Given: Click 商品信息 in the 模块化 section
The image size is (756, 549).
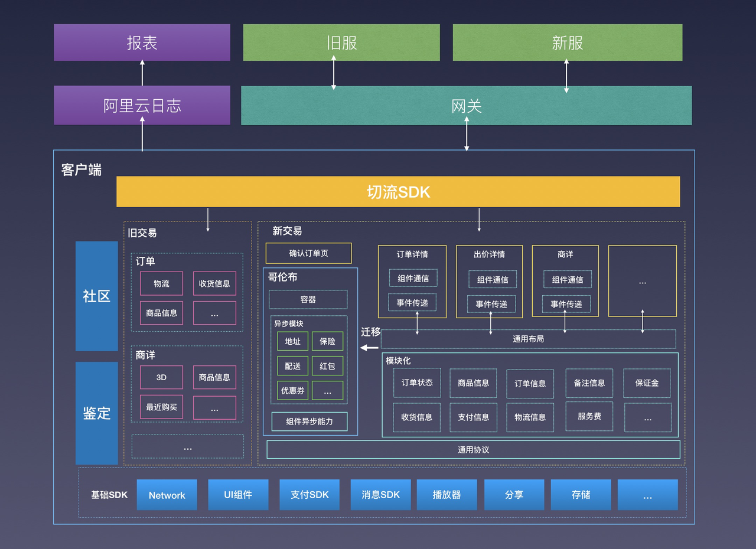Looking at the screenshot, I should coord(474,383).
